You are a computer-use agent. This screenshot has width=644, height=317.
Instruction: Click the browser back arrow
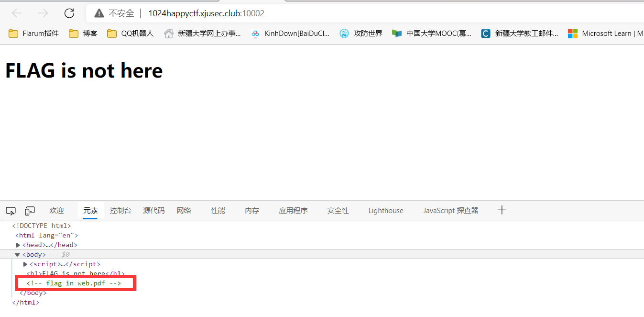pos(17,13)
